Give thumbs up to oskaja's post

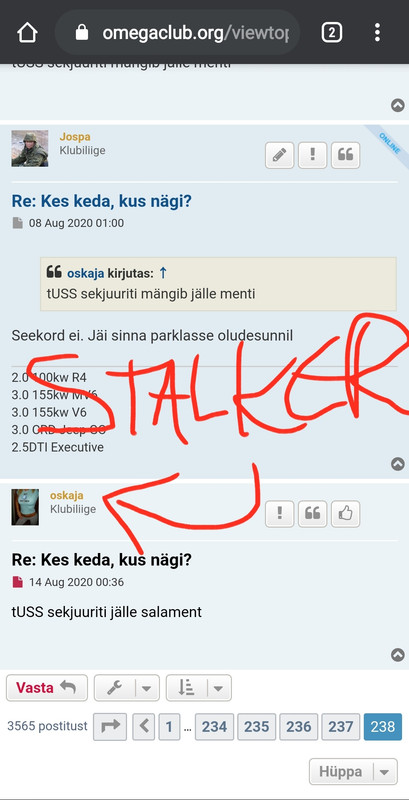point(345,514)
